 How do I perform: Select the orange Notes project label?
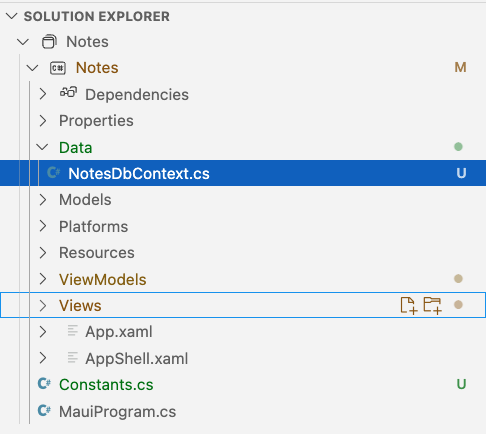(x=97, y=68)
